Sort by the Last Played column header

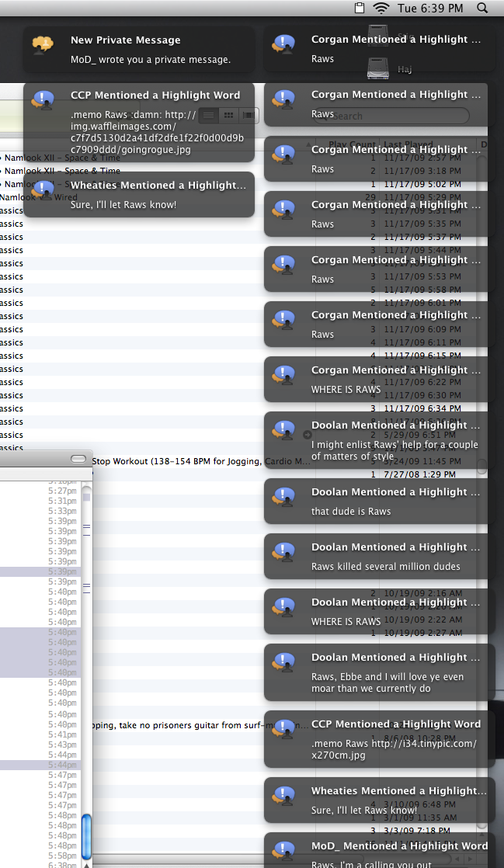click(x=409, y=144)
